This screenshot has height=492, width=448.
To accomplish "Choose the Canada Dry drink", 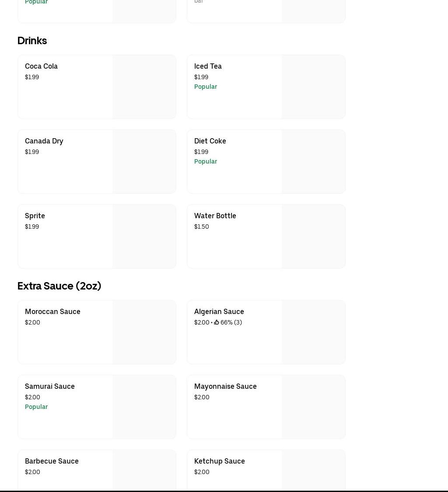I will (44, 141).
